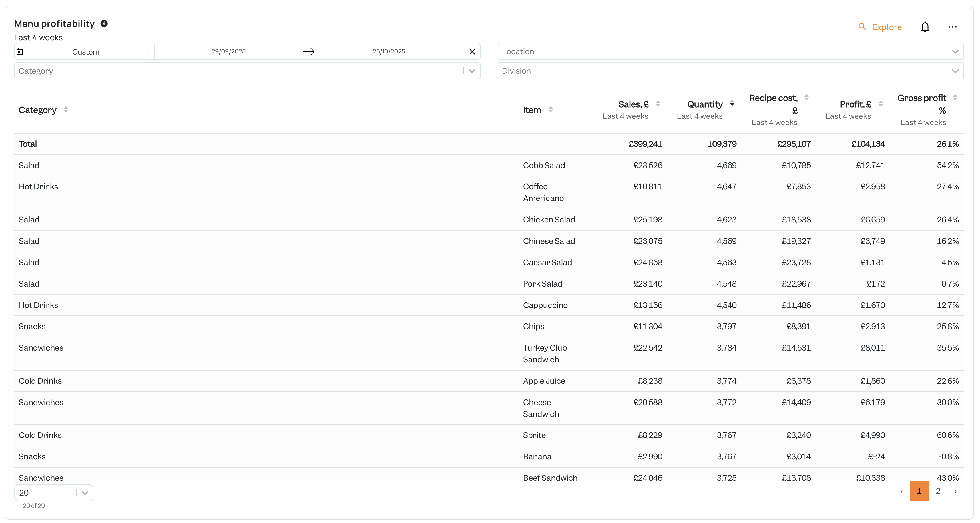Open the Location dropdown
980x523 pixels.
[x=730, y=51]
